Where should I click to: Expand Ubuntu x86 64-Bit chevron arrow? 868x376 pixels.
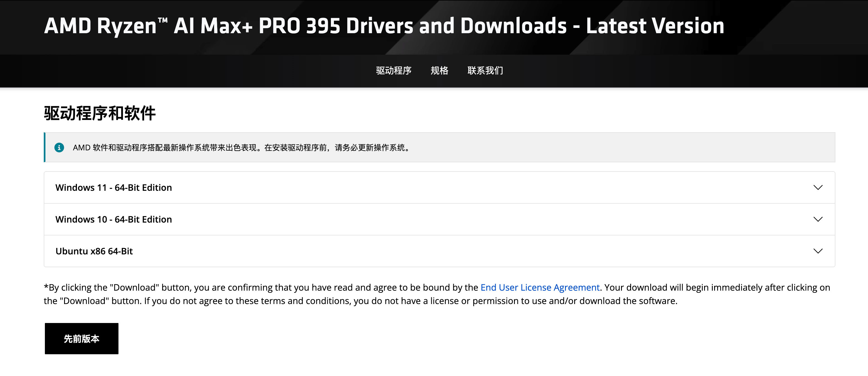818,251
